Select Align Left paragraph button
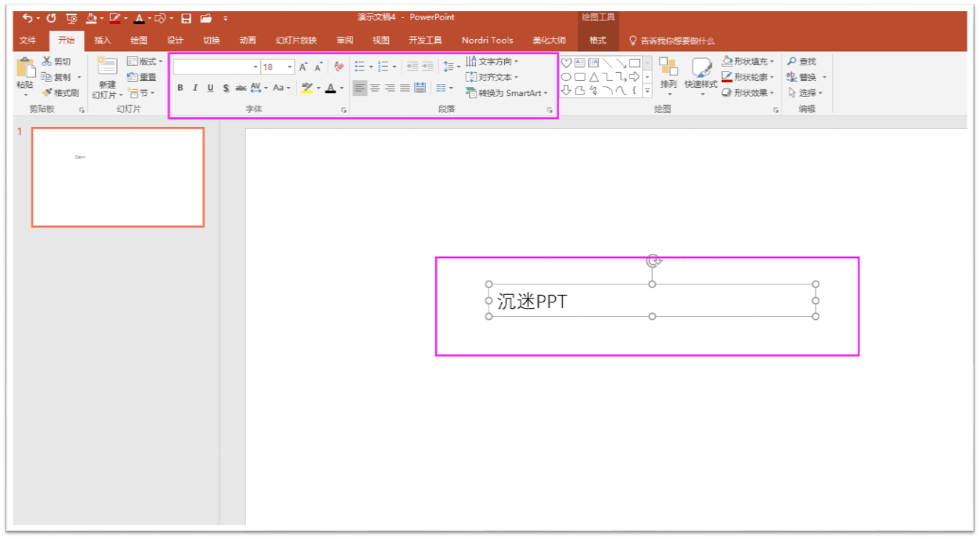Viewport: 980px width, 539px height. [x=359, y=88]
